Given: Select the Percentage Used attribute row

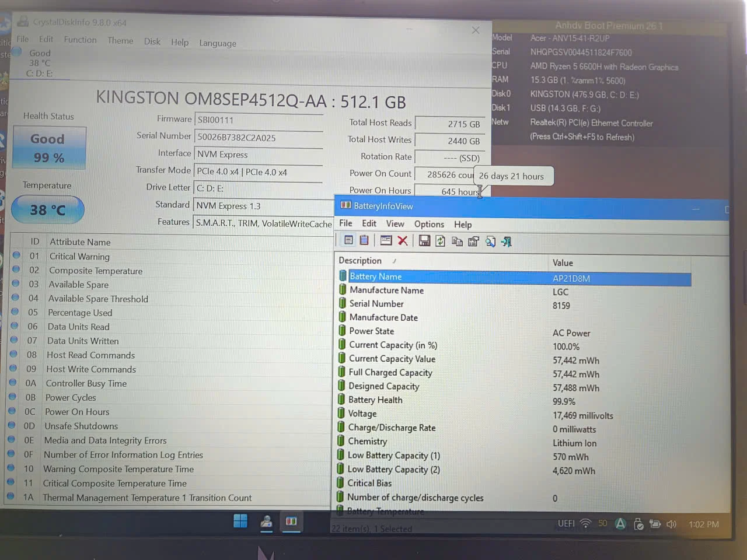Looking at the screenshot, I should pyautogui.click(x=170, y=313).
